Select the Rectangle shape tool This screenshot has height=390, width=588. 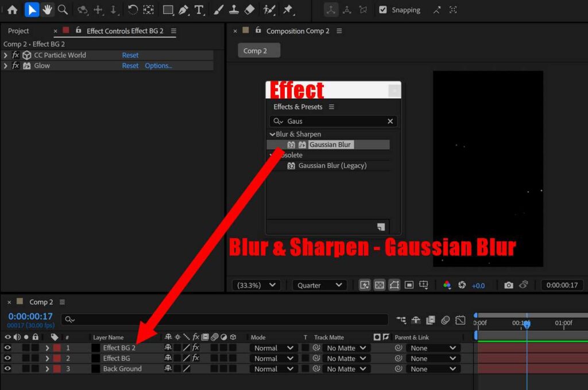tap(168, 10)
